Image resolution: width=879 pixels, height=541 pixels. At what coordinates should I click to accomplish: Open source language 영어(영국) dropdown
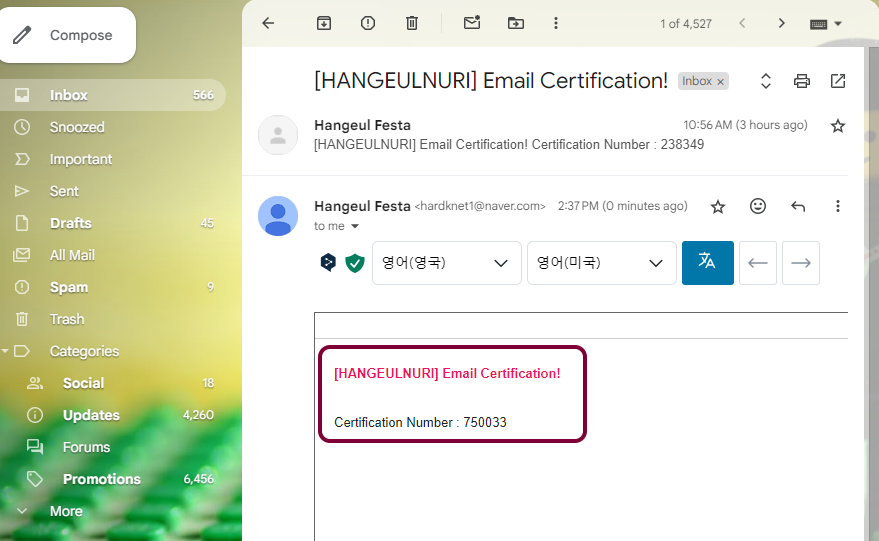(447, 263)
